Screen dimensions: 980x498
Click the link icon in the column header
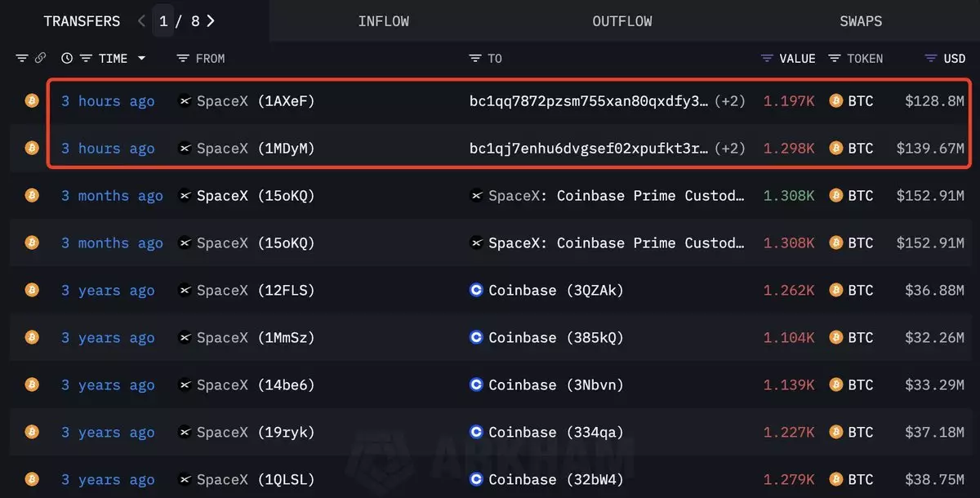(41, 59)
